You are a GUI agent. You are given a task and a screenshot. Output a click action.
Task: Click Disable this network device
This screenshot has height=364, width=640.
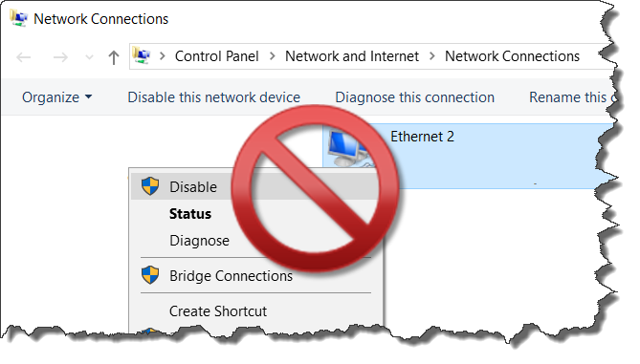[x=214, y=97]
